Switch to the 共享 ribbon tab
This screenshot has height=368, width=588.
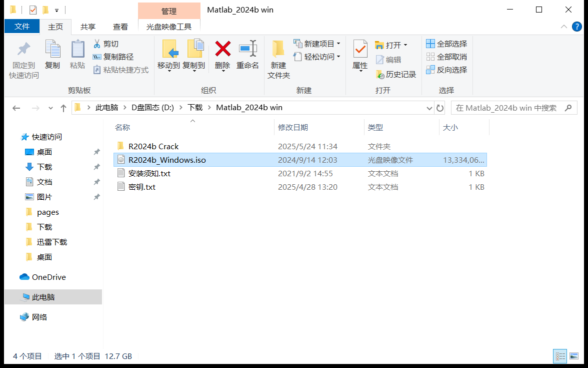88,27
